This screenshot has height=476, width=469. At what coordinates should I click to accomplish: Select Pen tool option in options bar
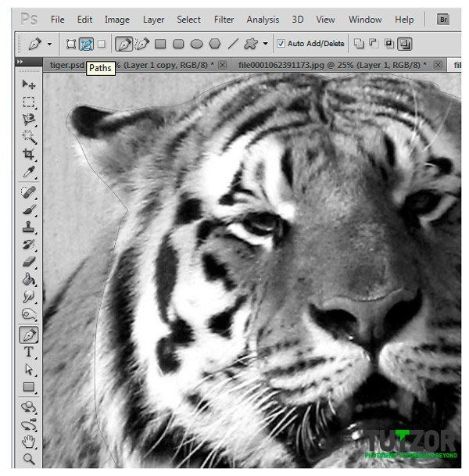tap(124, 44)
